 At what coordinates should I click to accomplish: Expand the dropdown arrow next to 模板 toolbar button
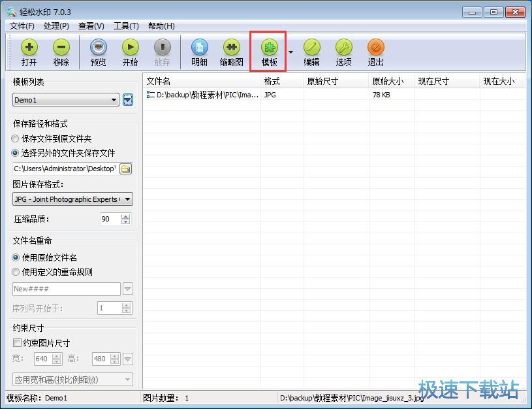290,52
